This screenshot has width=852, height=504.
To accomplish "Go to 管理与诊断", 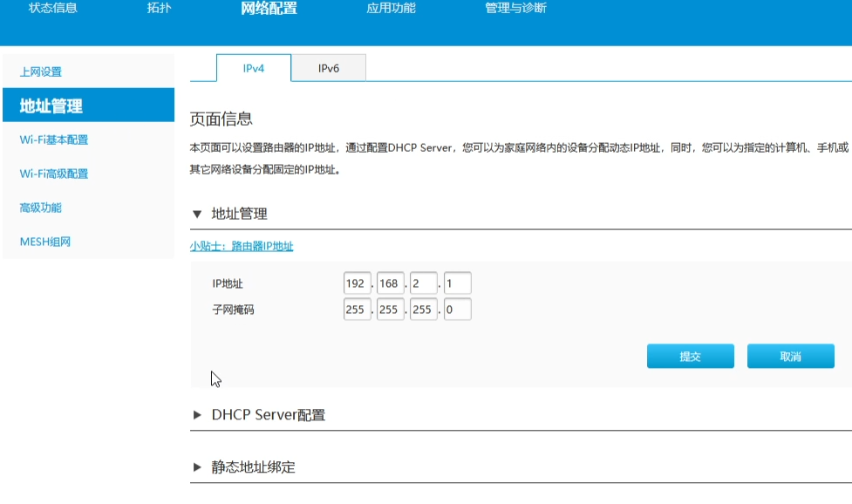I will coord(516,9).
